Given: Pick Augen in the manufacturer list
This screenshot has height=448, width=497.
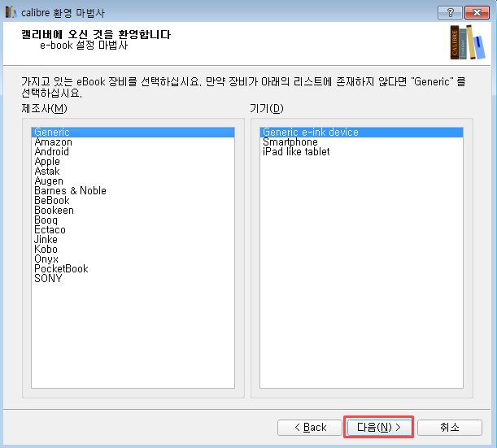Looking at the screenshot, I should (133, 181).
